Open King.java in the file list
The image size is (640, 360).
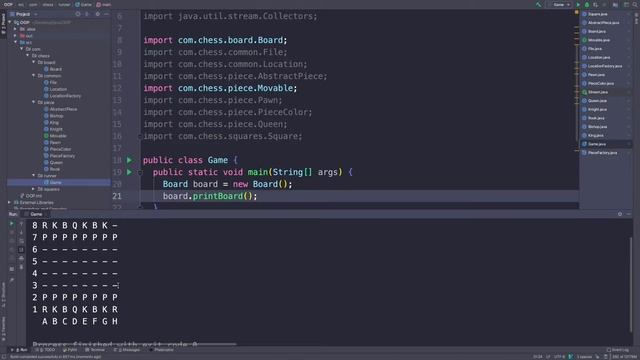[606, 135]
